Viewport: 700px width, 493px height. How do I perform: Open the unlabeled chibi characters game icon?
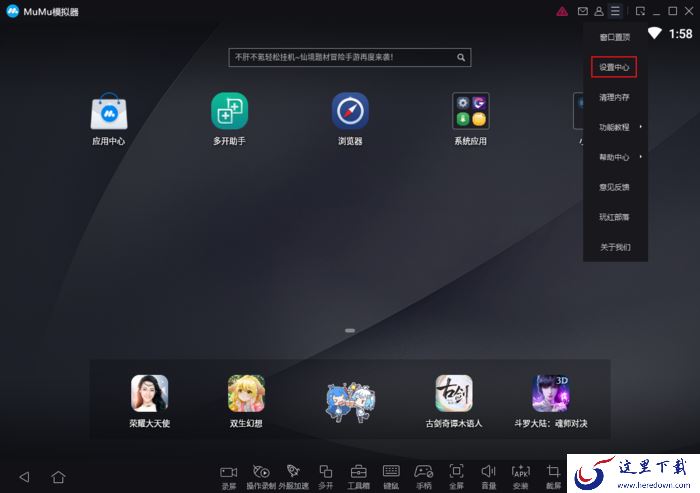pos(350,402)
